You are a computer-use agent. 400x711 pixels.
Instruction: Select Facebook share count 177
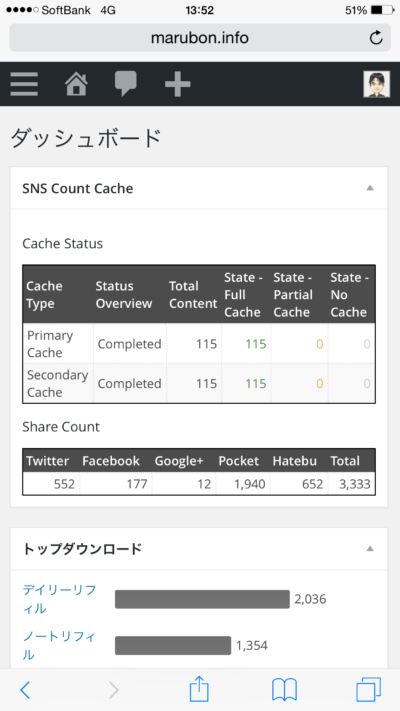[137, 484]
